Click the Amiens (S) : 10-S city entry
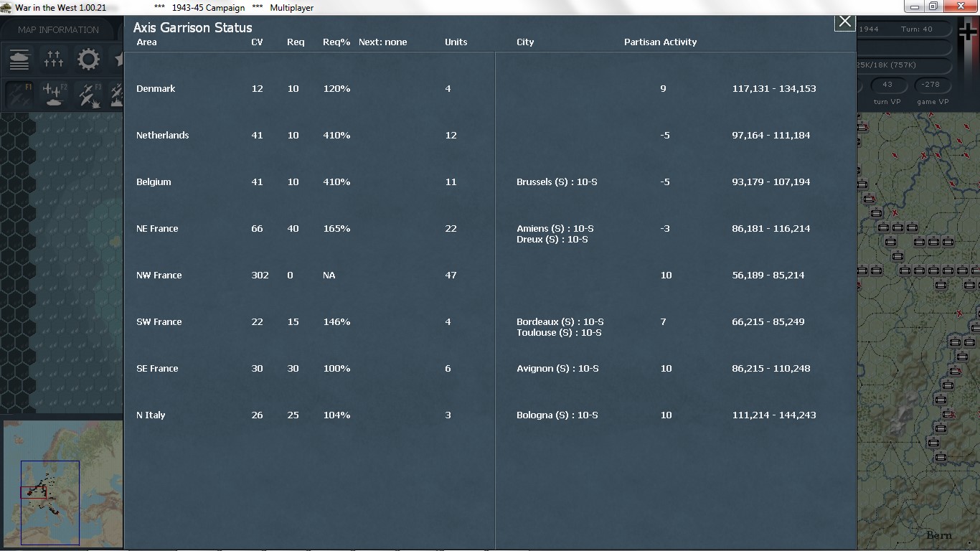Screen dimensions: 980x551 coord(555,229)
